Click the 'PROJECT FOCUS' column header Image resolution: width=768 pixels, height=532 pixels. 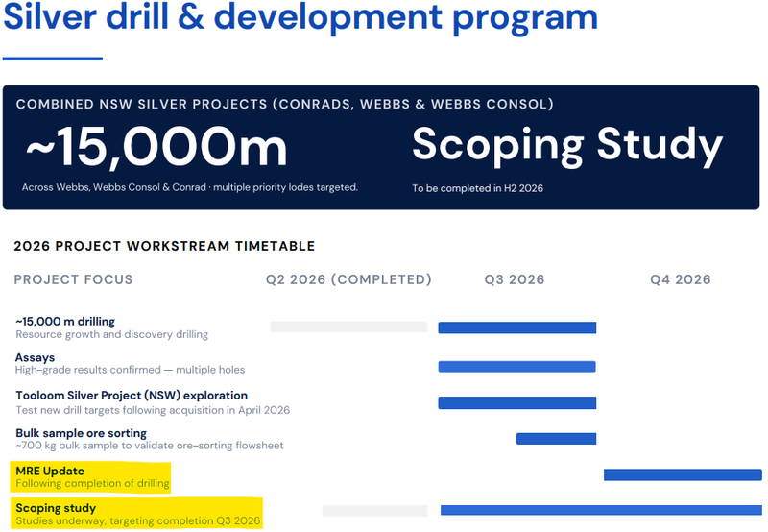point(74,279)
